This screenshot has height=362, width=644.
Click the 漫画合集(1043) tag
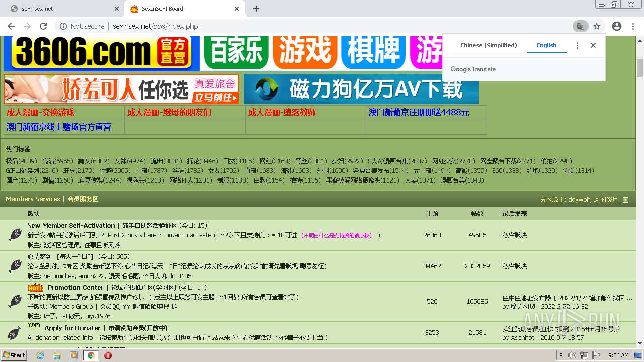click(462, 180)
